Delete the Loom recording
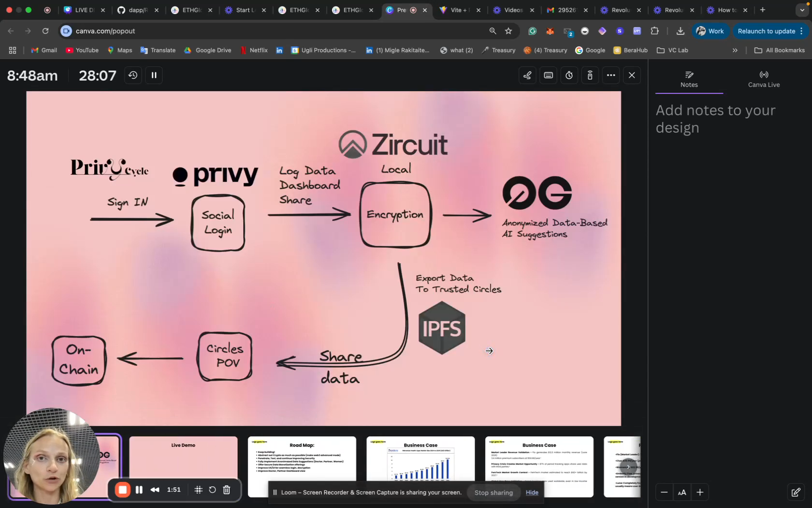812x508 pixels. [227, 490]
